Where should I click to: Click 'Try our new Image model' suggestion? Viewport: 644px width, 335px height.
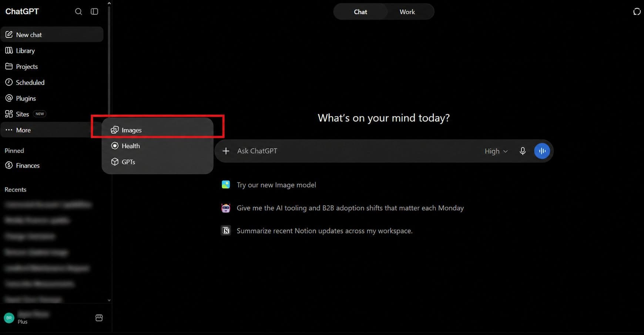(276, 185)
